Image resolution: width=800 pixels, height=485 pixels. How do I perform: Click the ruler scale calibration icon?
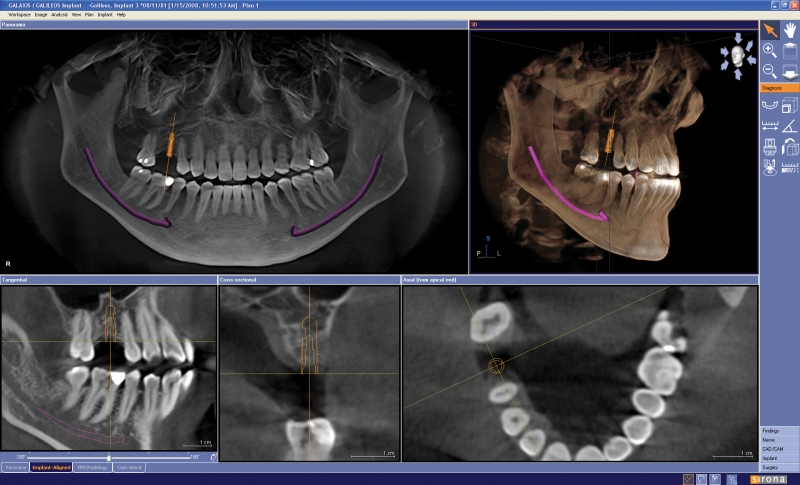click(790, 167)
